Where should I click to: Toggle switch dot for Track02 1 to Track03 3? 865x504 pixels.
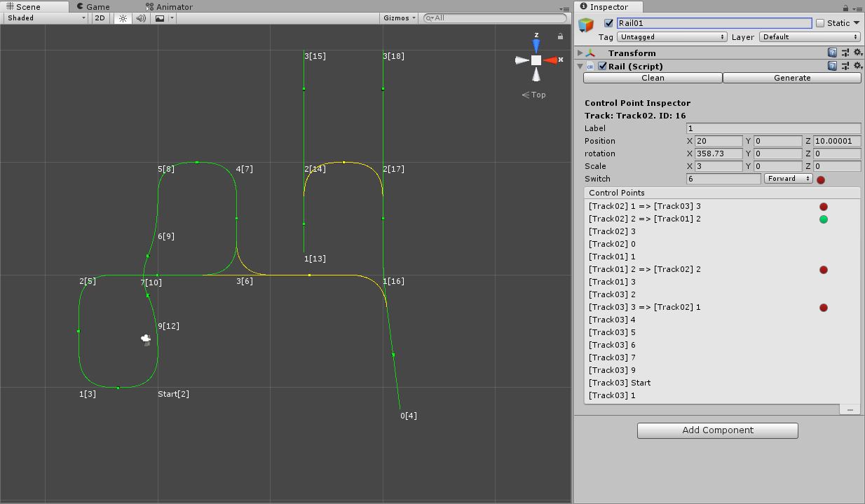[824, 207]
